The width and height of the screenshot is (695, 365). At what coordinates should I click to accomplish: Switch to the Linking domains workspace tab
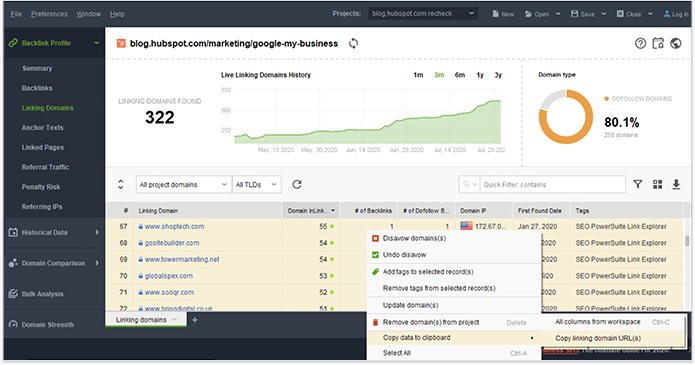[146, 319]
